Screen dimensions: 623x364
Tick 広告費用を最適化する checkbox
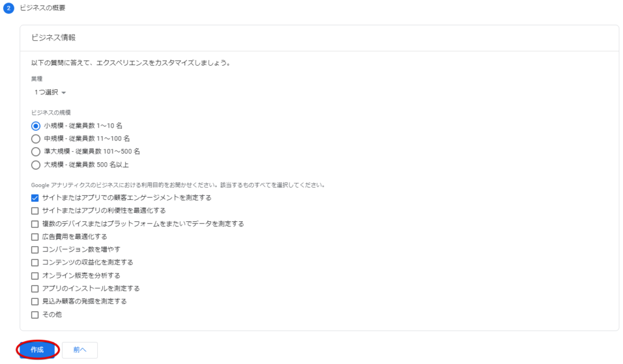click(x=35, y=237)
